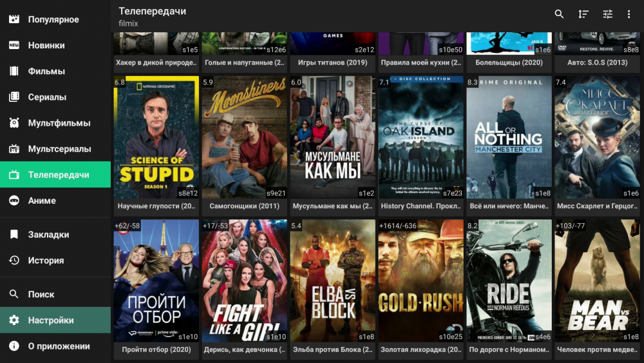Choose the Man vs Bear poster
The height and width of the screenshot is (363, 644).
tap(597, 280)
